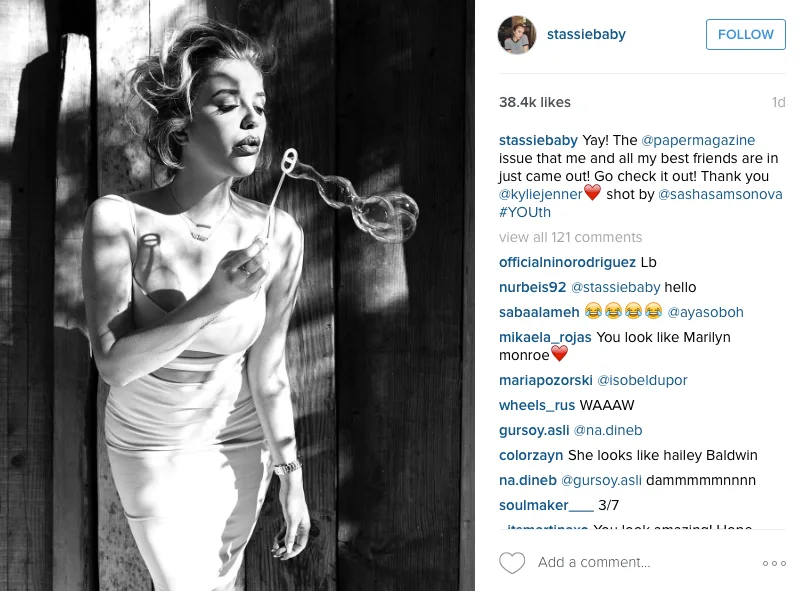This screenshot has height=591, width=809.
Task: Open the 38.4k likes count
Action: pos(535,102)
